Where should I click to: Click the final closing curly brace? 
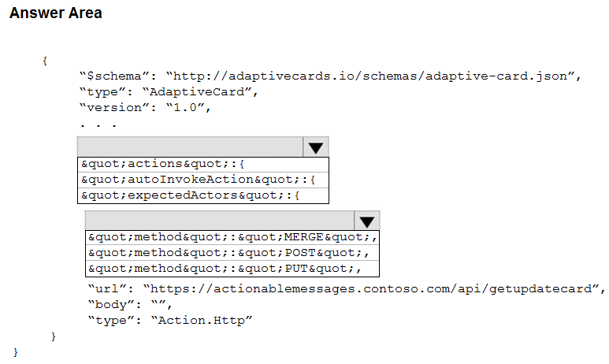coord(16,352)
